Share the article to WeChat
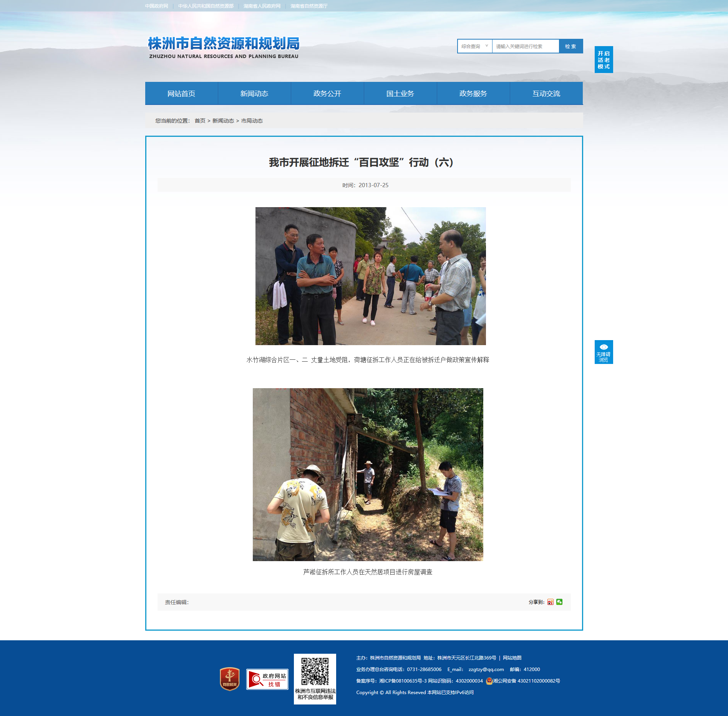 coord(559,602)
